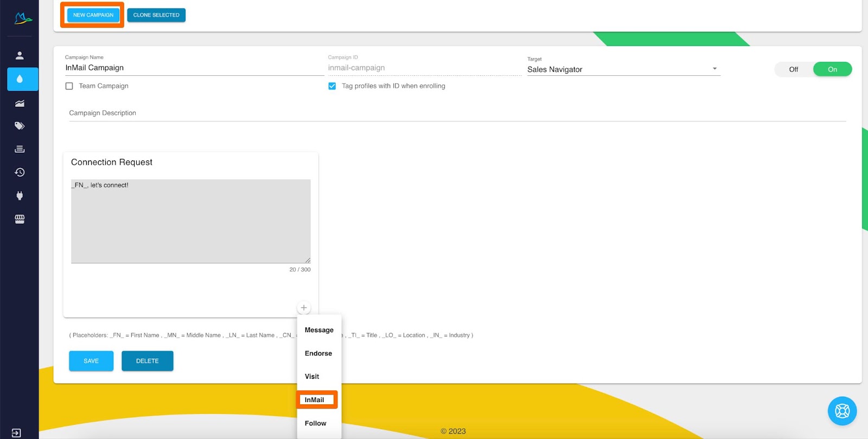The image size is (868, 439).
Task: Click the plus icon to add step
Action: tap(304, 308)
